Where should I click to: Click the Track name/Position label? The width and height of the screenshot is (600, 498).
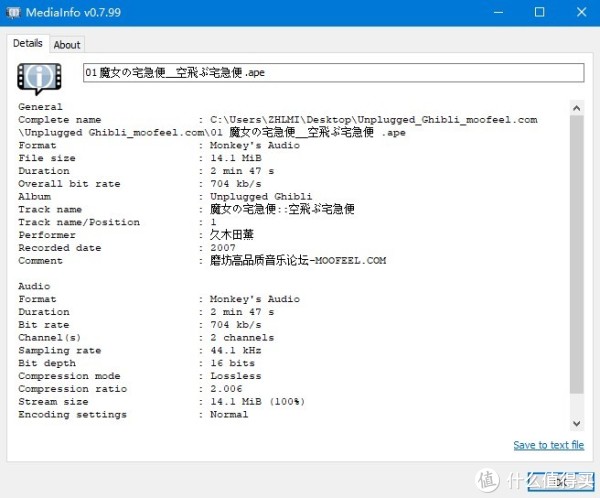tap(79, 222)
